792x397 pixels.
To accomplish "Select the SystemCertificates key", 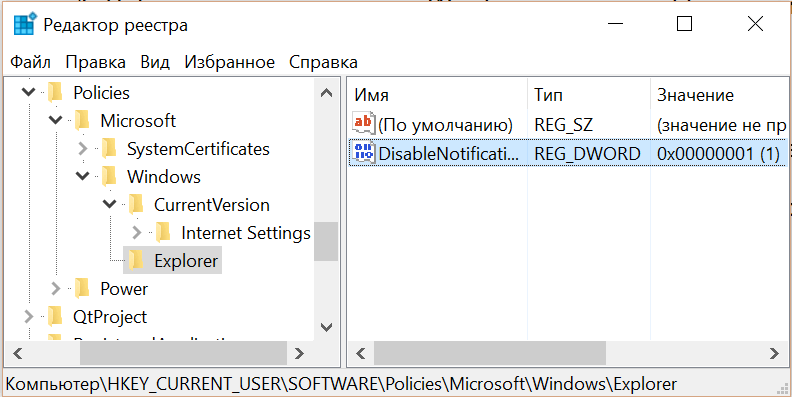I will 198,150.
